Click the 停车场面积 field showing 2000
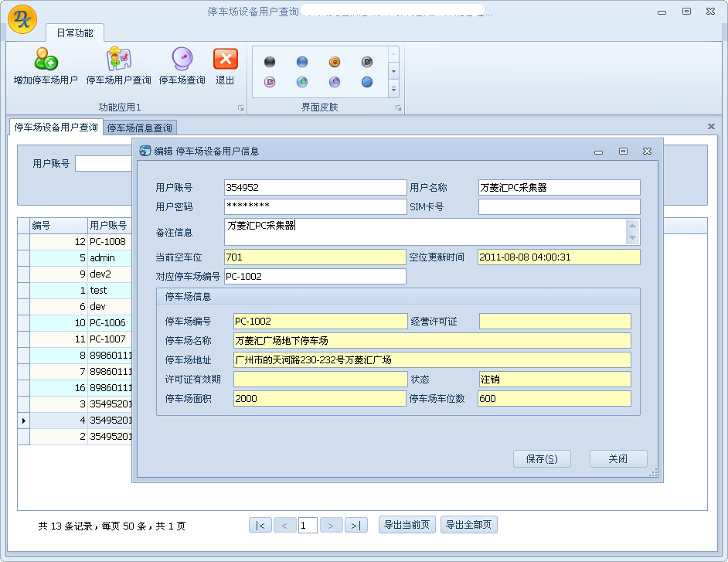This screenshot has height=562, width=728. (320, 399)
